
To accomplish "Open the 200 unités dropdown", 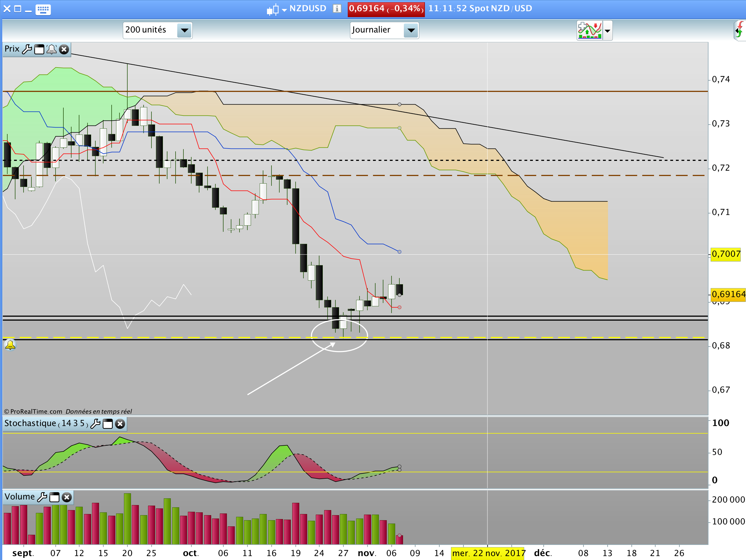I will coord(184,30).
